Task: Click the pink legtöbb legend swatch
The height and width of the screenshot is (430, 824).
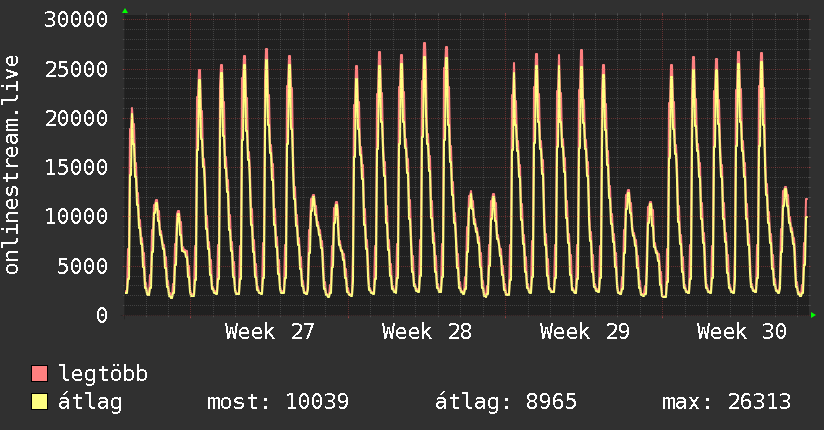Action: [39, 373]
